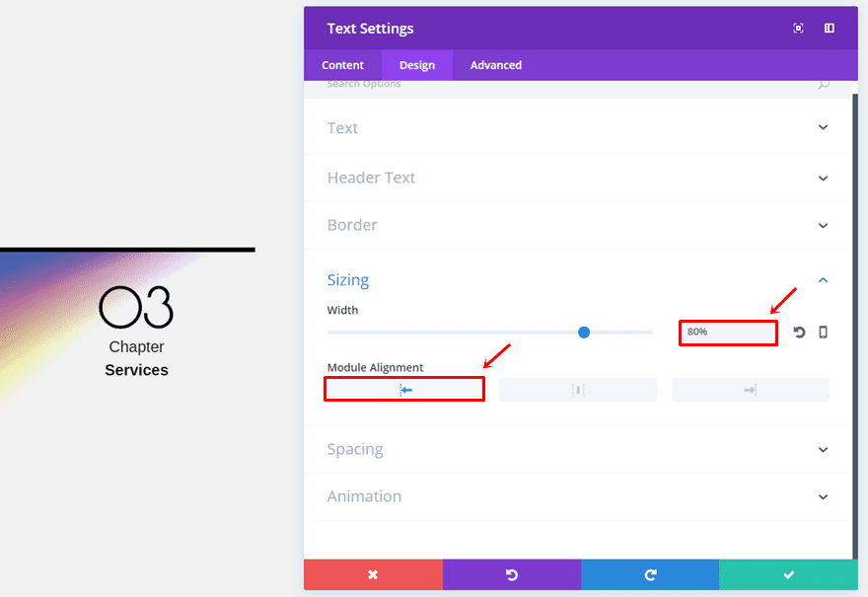Click the search magnifier icon
Screen dimensions: 868x597
tap(824, 84)
